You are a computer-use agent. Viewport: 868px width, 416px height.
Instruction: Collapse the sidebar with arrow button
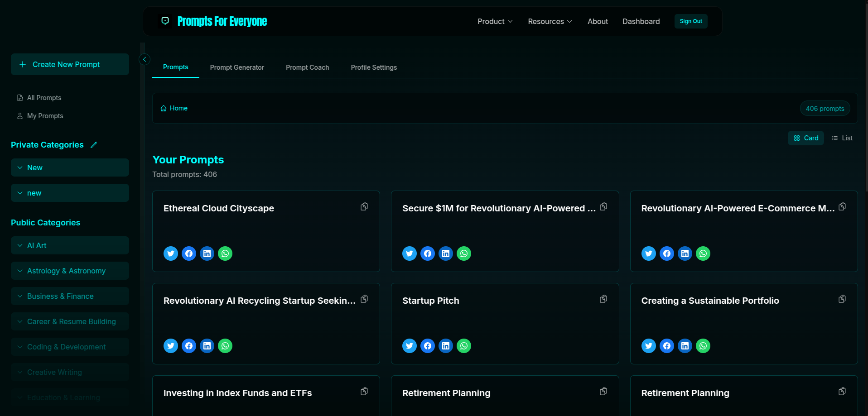click(145, 59)
